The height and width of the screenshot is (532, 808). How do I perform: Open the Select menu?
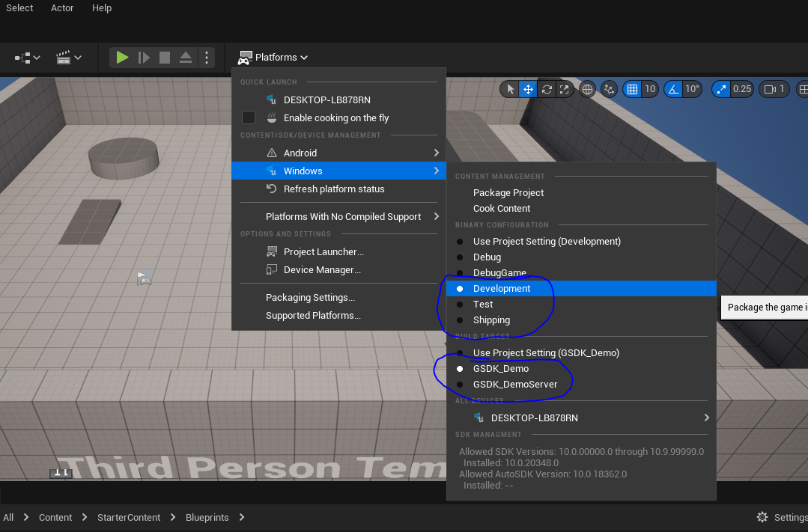[x=19, y=7]
